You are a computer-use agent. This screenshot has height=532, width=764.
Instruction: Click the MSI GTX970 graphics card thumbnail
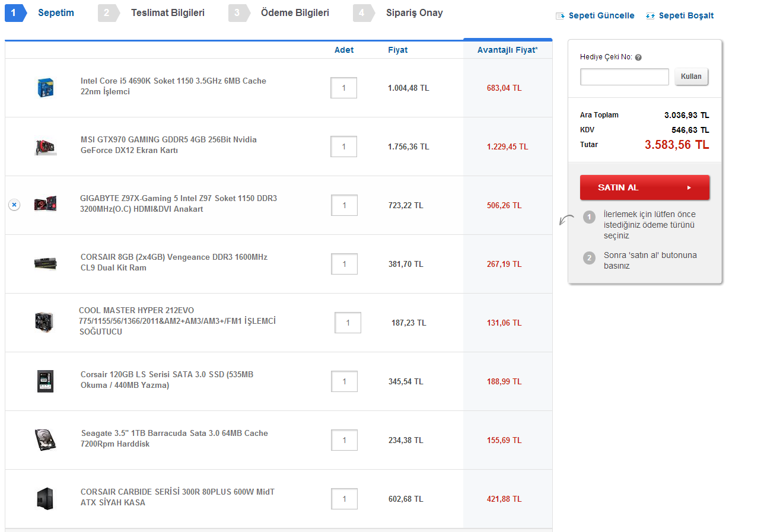45,146
